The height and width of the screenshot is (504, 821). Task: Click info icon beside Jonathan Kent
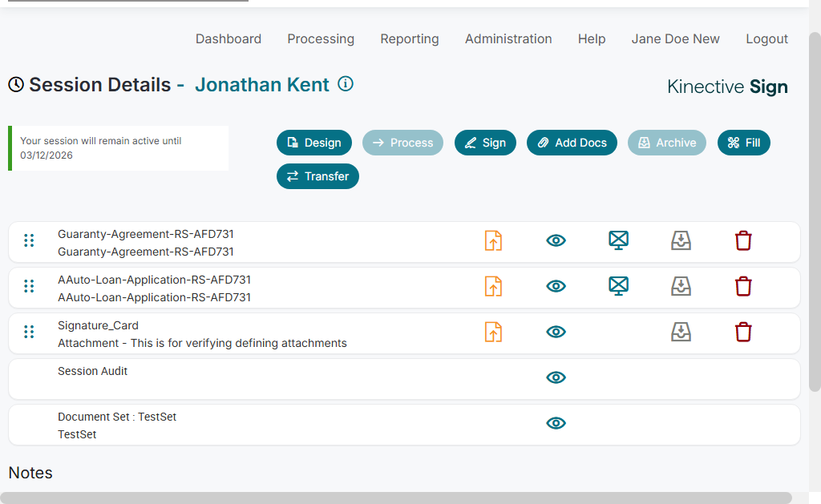pyautogui.click(x=346, y=84)
